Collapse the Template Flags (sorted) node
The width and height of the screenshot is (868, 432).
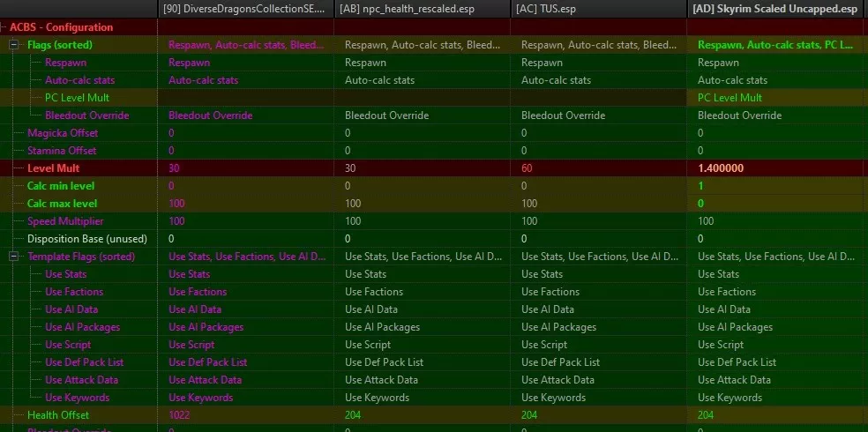pyautogui.click(x=14, y=257)
